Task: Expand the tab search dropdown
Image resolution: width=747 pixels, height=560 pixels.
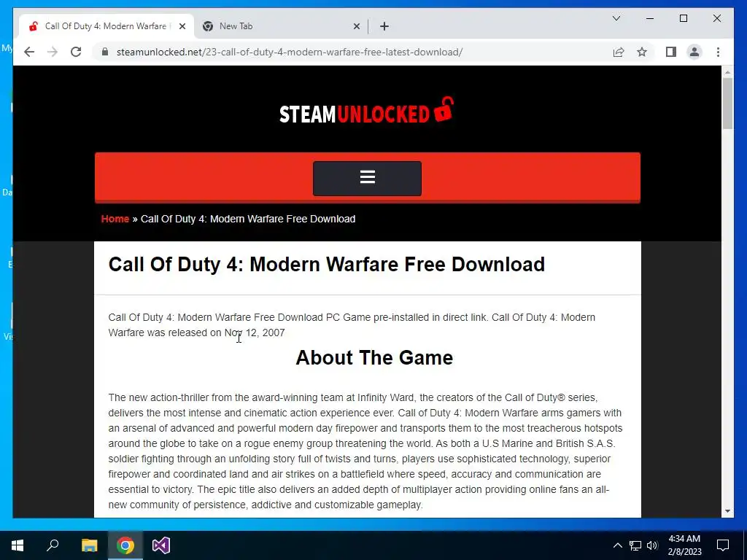Action: click(616, 18)
